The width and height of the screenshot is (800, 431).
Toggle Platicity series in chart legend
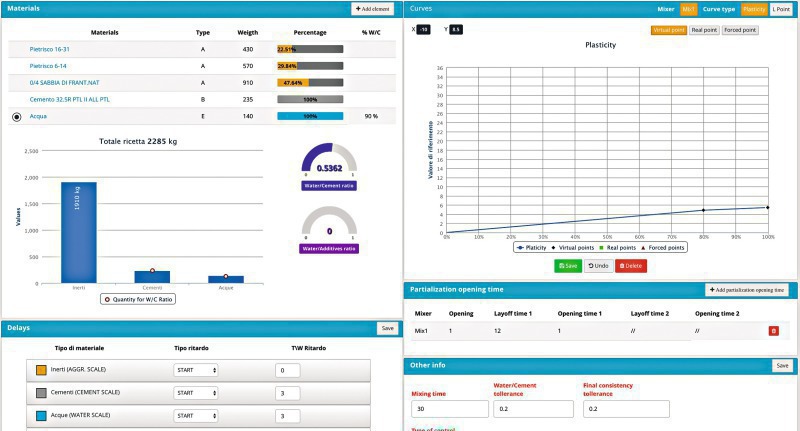(531, 248)
